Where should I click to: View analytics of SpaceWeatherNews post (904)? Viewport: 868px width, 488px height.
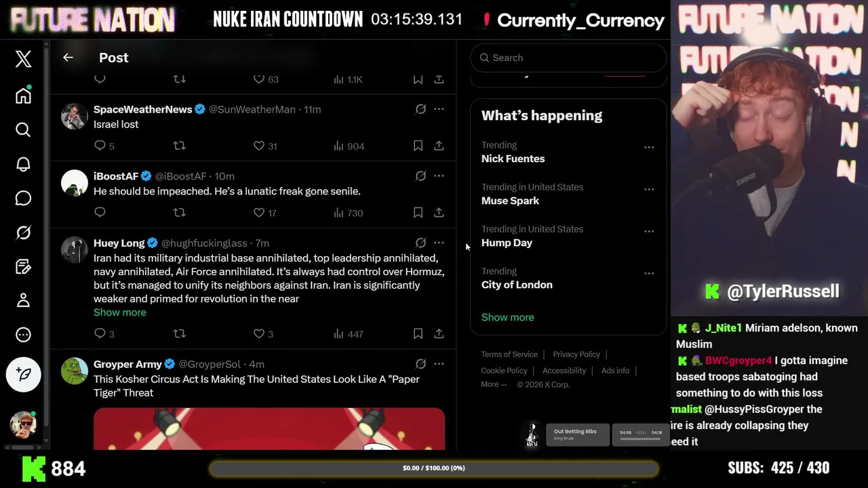pos(349,146)
